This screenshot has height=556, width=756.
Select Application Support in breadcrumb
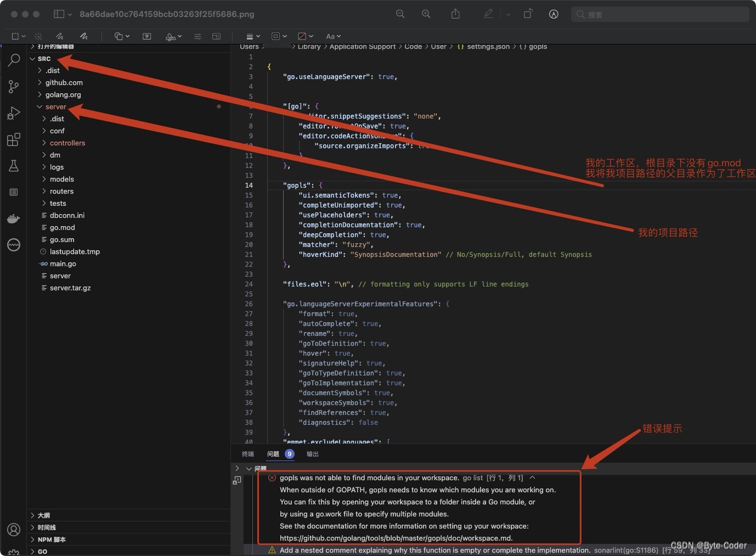click(363, 47)
